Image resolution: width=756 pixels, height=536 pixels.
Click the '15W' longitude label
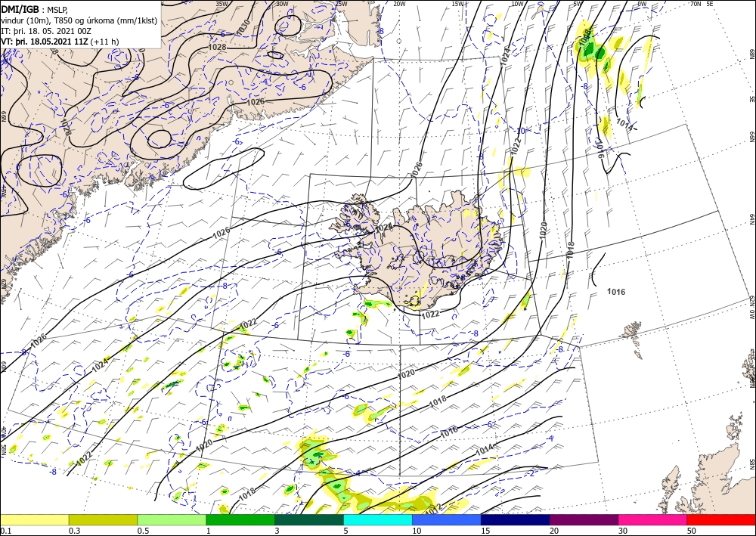(458, 4)
